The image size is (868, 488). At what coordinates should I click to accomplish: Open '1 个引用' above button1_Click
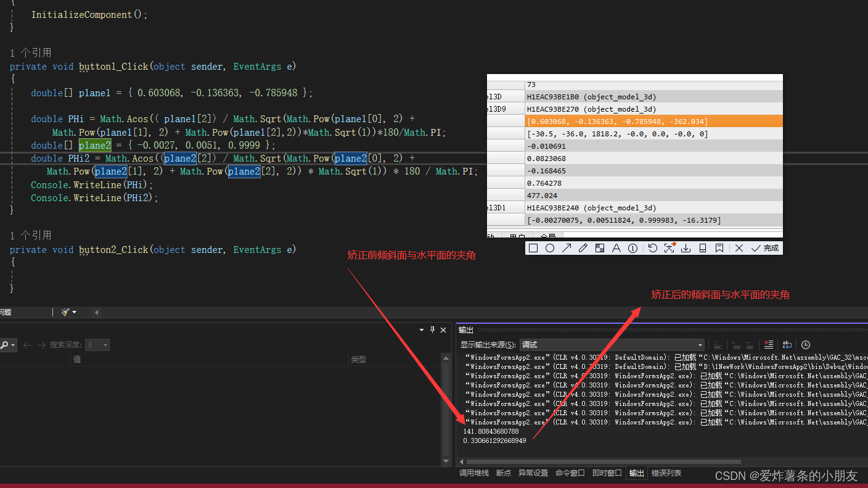click(x=31, y=52)
